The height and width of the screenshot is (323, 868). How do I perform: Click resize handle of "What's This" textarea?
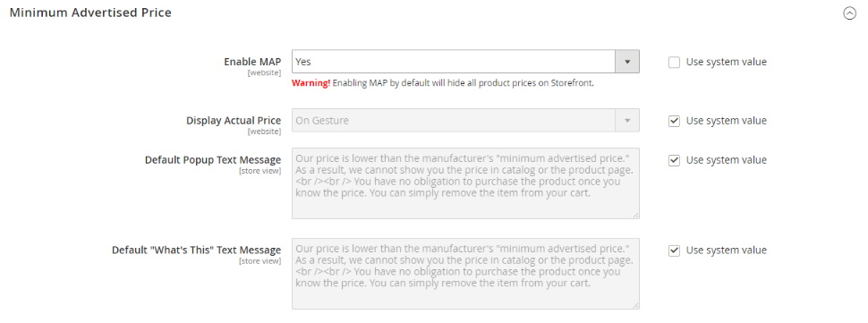pyautogui.click(x=636, y=305)
